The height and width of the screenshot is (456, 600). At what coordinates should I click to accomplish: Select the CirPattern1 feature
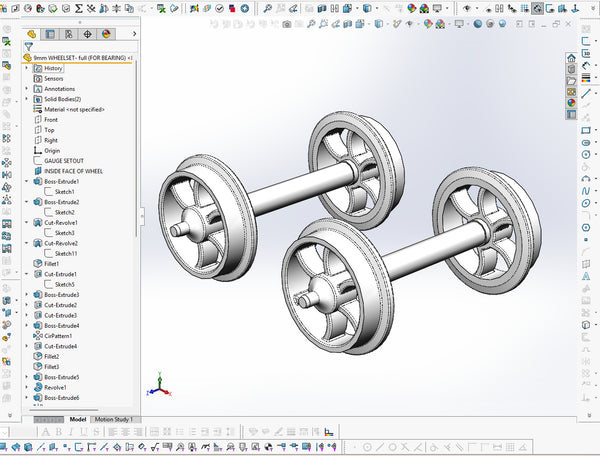(x=60, y=336)
